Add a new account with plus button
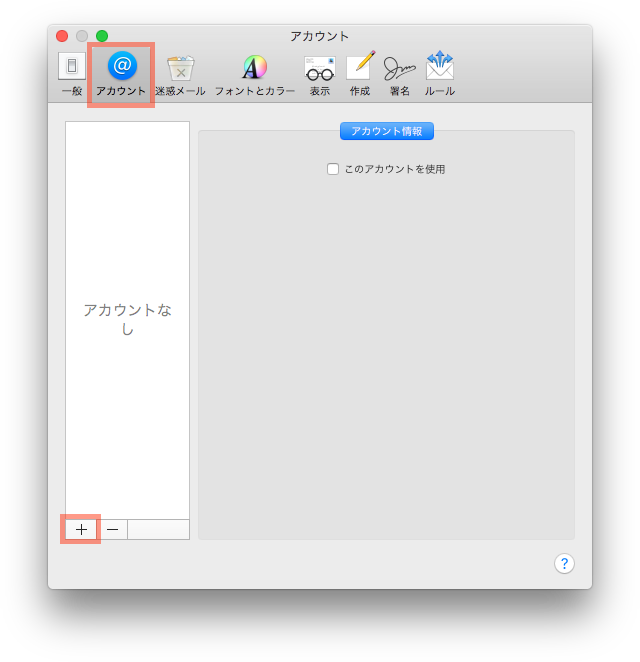This screenshot has width=640, height=662. tap(81, 529)
